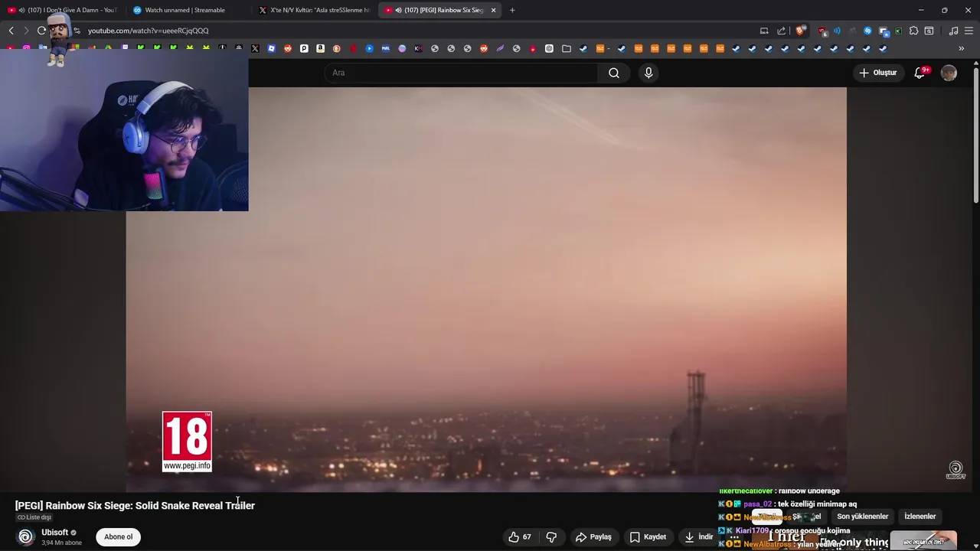Open the picture-in-picture extension icon
Viewport: 980px width, 551px height.
pos(884,31)
